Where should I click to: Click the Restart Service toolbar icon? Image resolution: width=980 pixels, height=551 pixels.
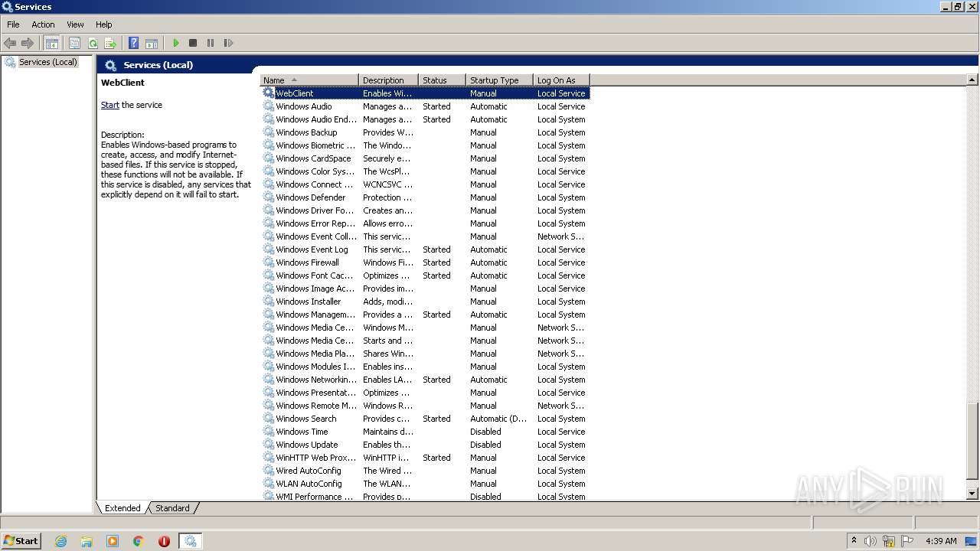click(x=228, y=43)
